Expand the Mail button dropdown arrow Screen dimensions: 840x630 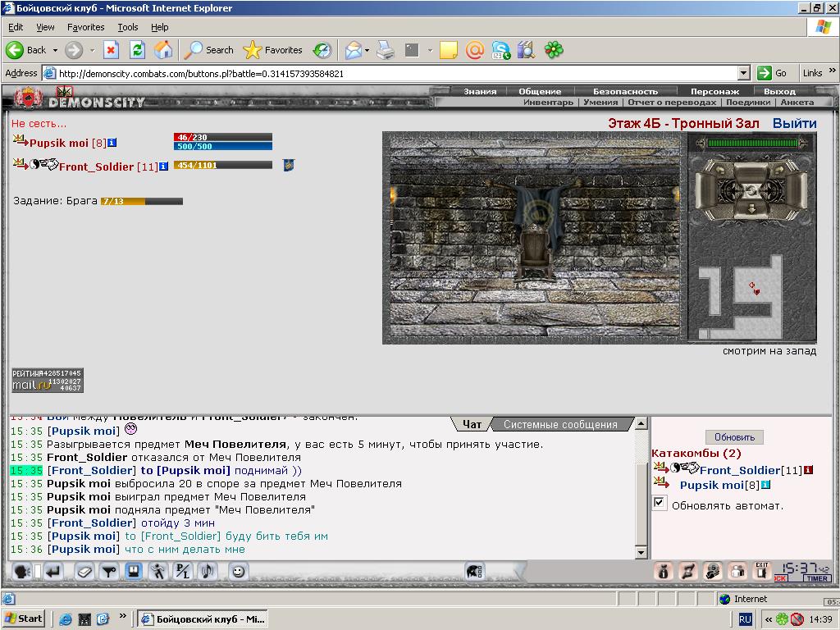[367, 50]
